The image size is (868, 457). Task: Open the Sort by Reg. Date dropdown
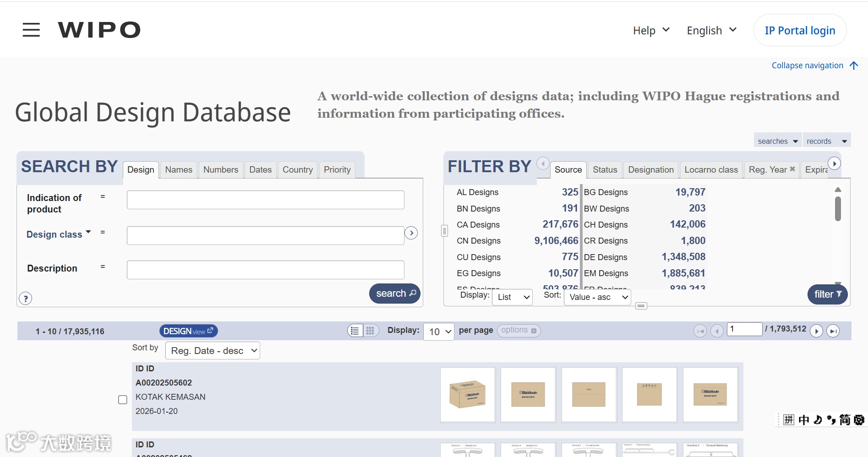point(213,351)
